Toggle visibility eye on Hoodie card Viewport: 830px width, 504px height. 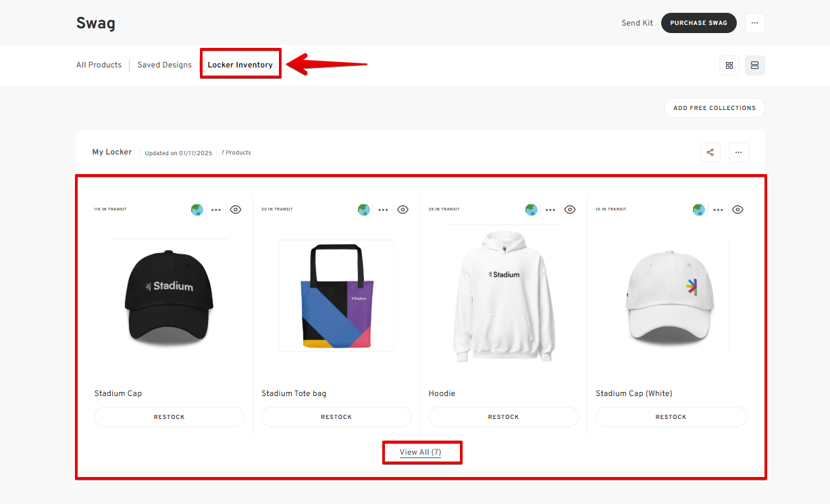(570, 210)
